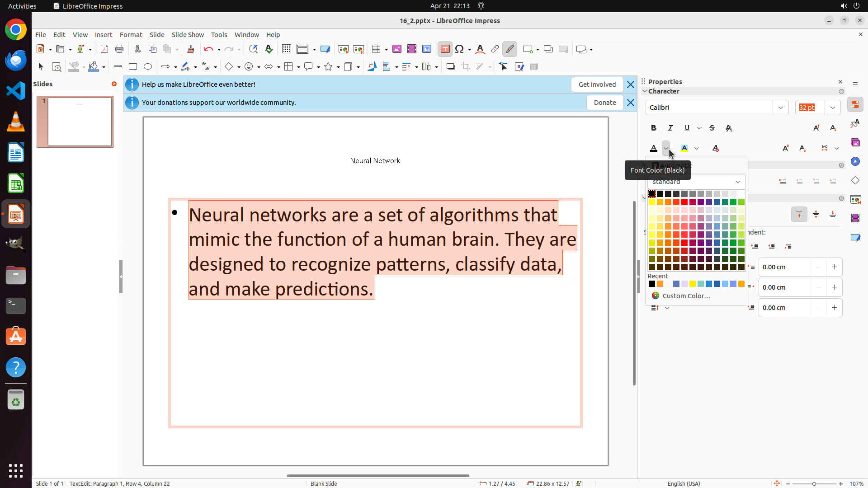Viewport: 868px width, 488px height.
Task: Click the Increase Font Size icon
Action: 816,128
